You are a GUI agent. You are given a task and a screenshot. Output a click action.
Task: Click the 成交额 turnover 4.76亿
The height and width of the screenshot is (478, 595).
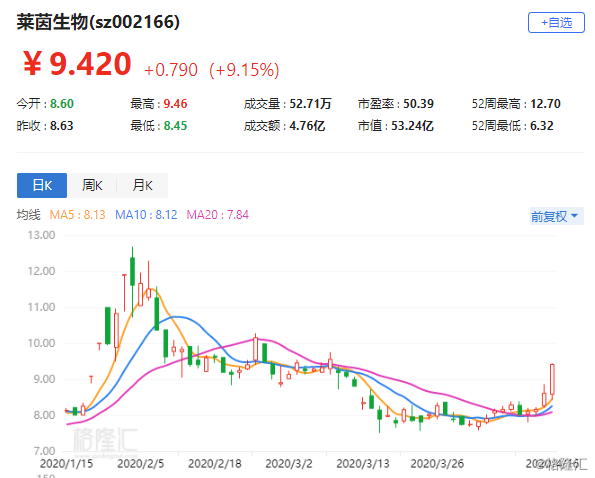click(x=307, y=126)
